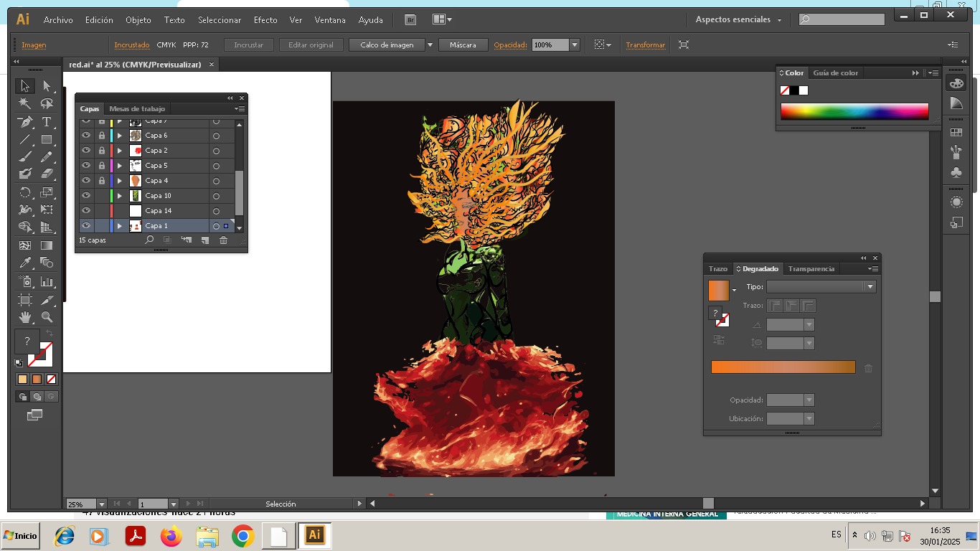Open the Appearance panel icon in dock
Screen dimensions: 980x551
coord(956,202)
